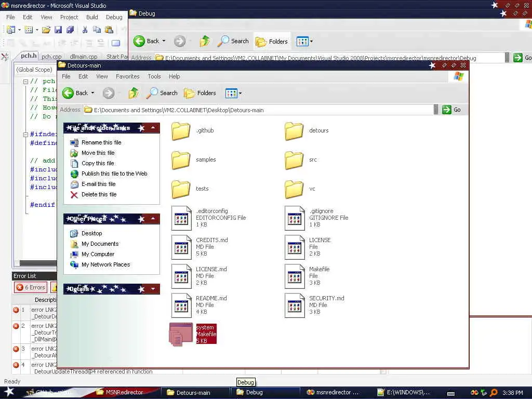This screenshot has height=399, width=532.
Task: Click Go beside the Detours-main address bar
Action: point(451,110)
